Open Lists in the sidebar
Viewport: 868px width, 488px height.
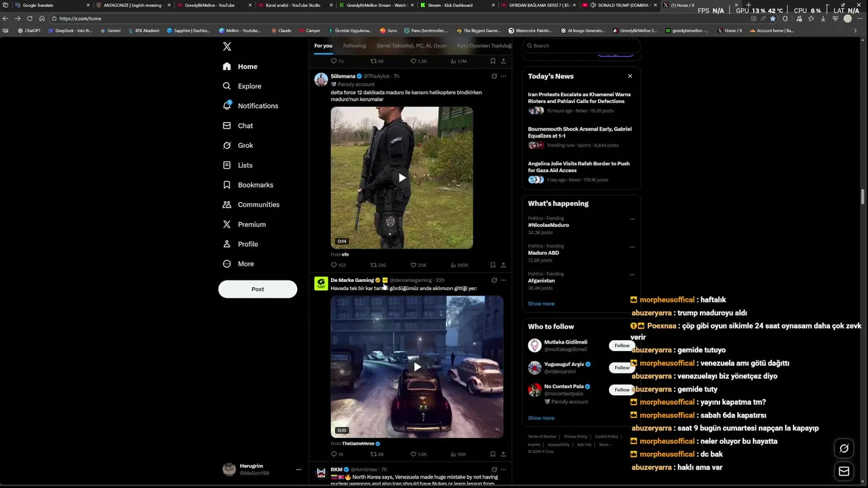pyautogui.click(x=237, y=165)
